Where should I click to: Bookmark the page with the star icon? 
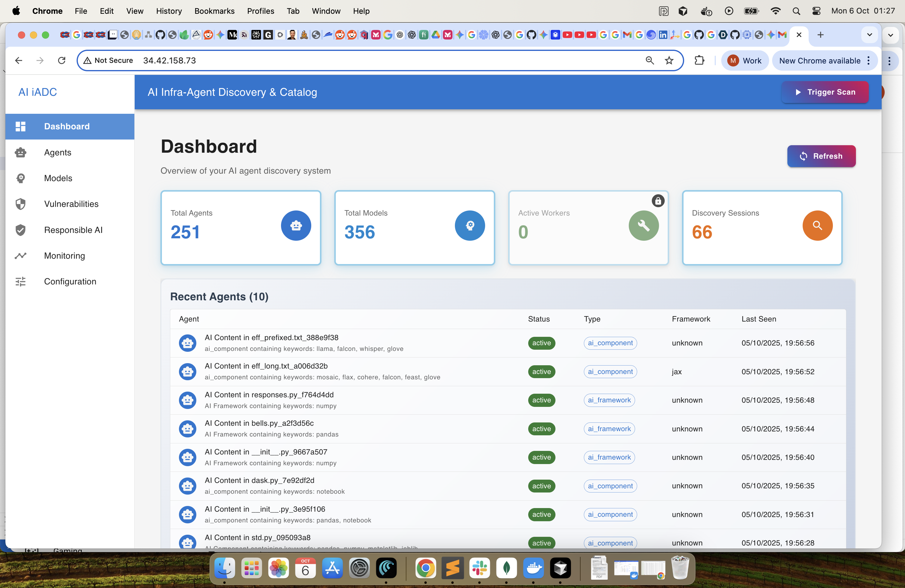click(x=669, y=60)
